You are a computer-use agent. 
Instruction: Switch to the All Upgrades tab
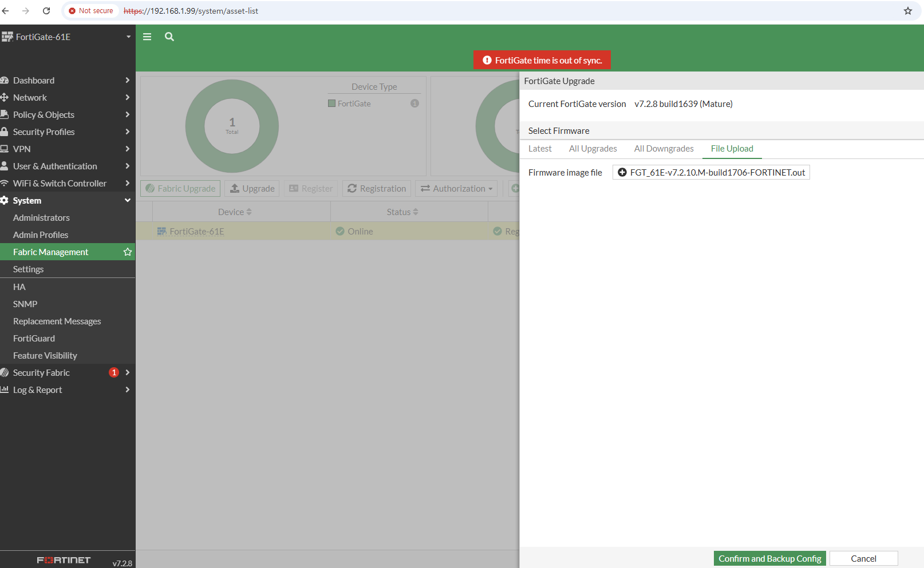tap(593, 149)
